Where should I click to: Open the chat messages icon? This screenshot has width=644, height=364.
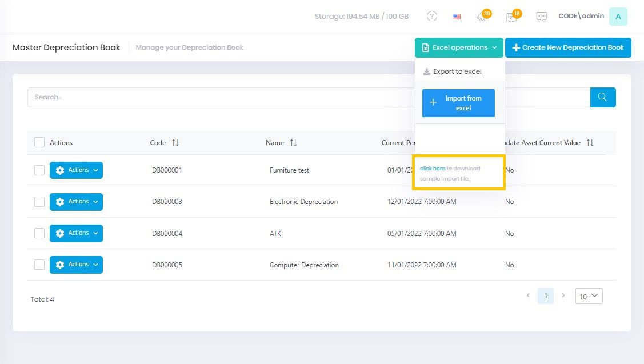[x=541, y=16]
